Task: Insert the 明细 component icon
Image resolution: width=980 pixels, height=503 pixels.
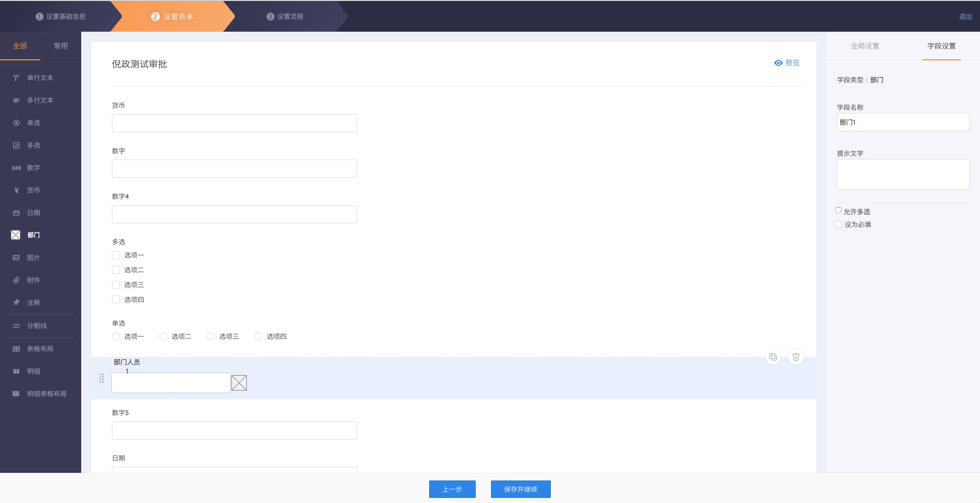Action: tap(16, 371)
